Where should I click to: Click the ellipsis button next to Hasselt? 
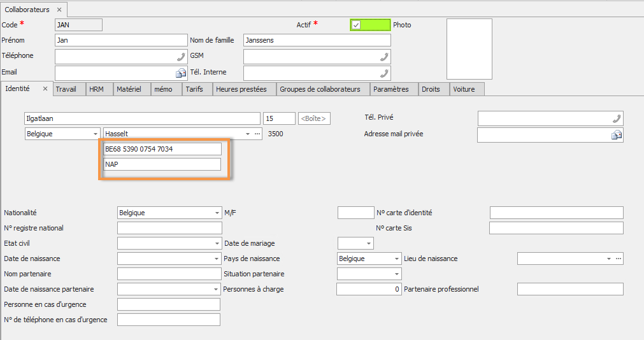click(x=257, y=134)
